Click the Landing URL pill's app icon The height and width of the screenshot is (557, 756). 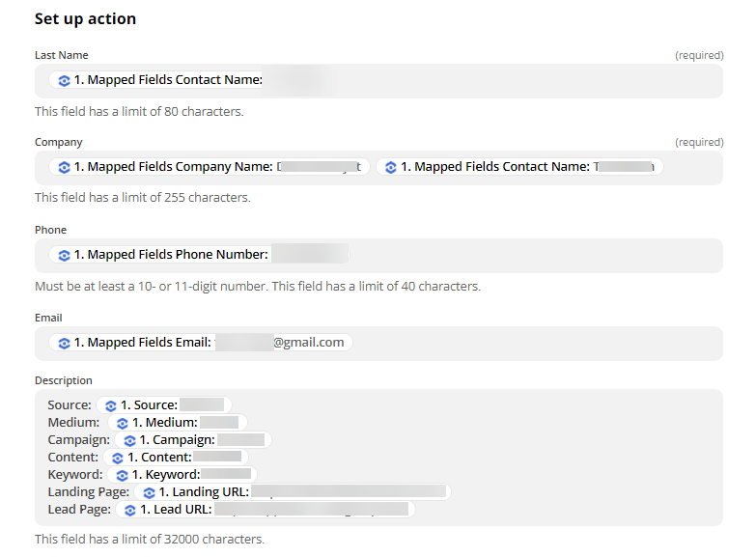point(149,492)
